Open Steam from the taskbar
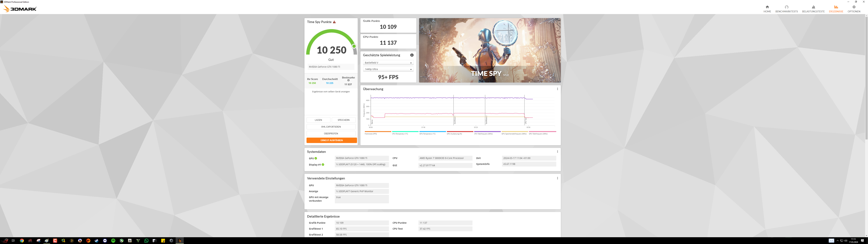The height and width of the screenshot is (244, 868). 96,241
